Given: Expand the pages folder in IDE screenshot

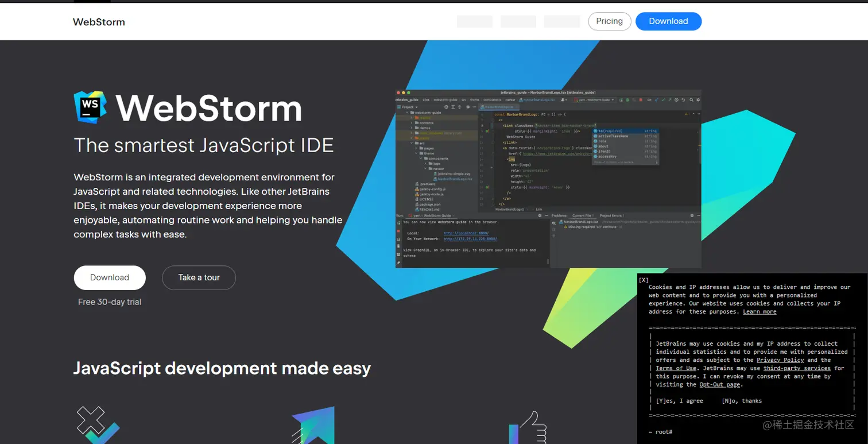Looking at the screenshot, I should [416, 148].
